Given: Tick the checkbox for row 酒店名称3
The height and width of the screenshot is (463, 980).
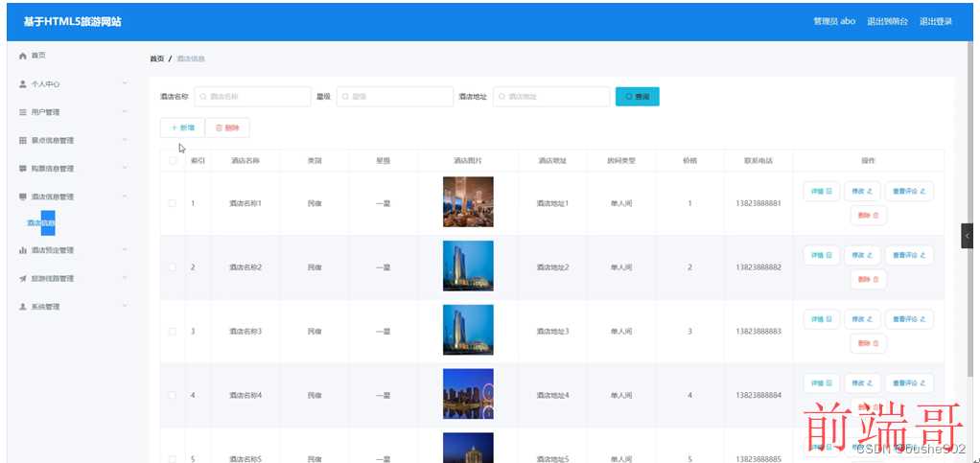Looking at the screenshot, I should [x=173, y=331].
